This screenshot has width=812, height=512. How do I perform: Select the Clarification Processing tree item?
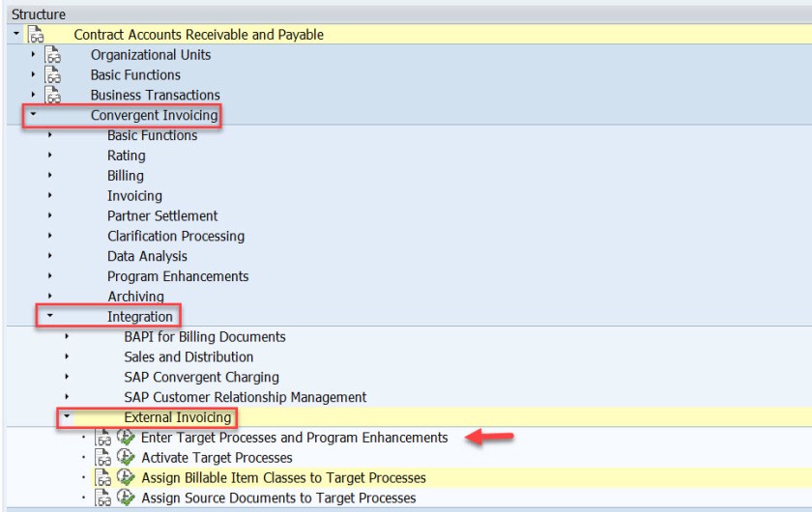pos(175,237)
